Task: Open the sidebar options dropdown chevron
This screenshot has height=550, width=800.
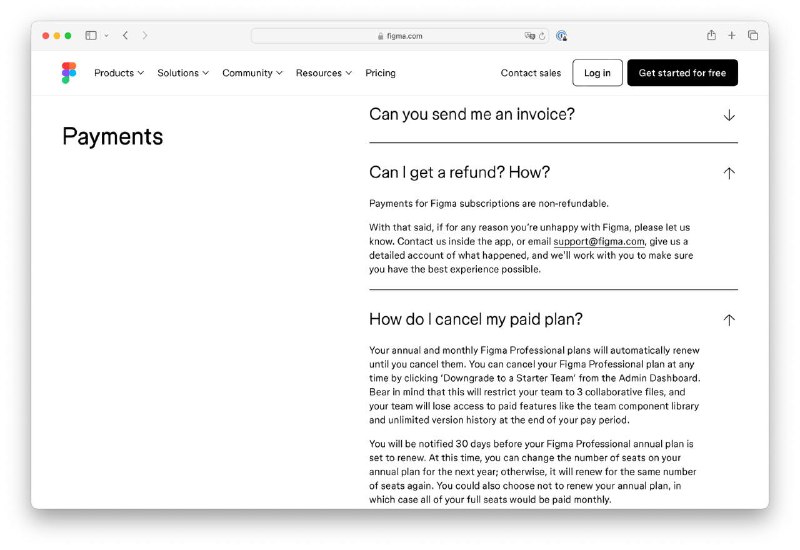Action: pyautogui.click(x=106, y=36)
